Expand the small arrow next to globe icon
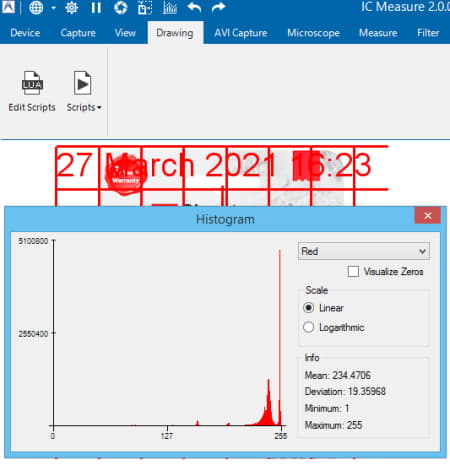 [54, 8]
